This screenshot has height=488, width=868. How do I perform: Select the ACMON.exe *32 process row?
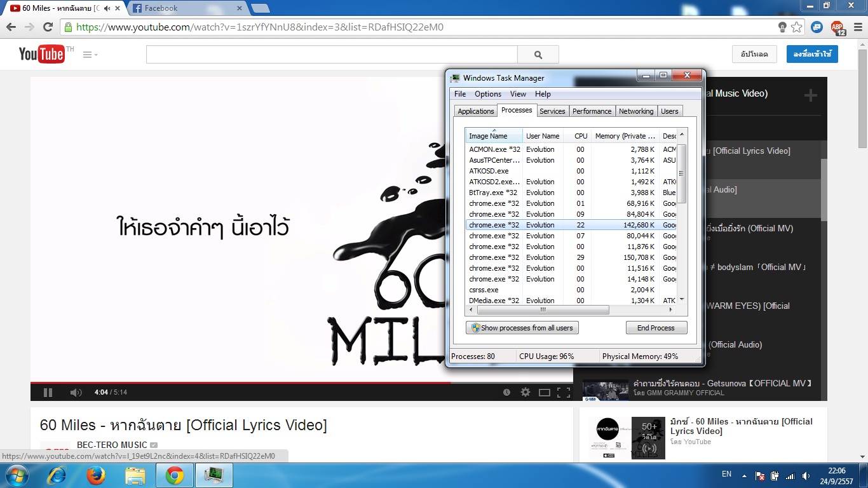tap(571, 149)
